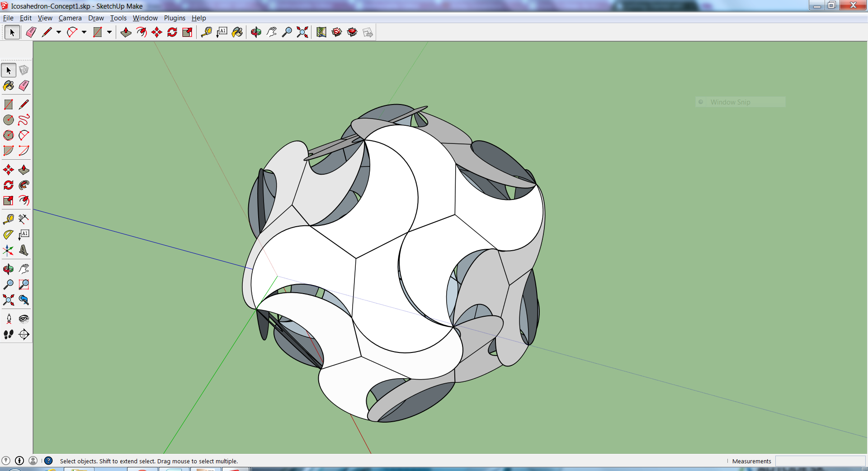
Task: Open the Window menu
Action: pos(145,18)
